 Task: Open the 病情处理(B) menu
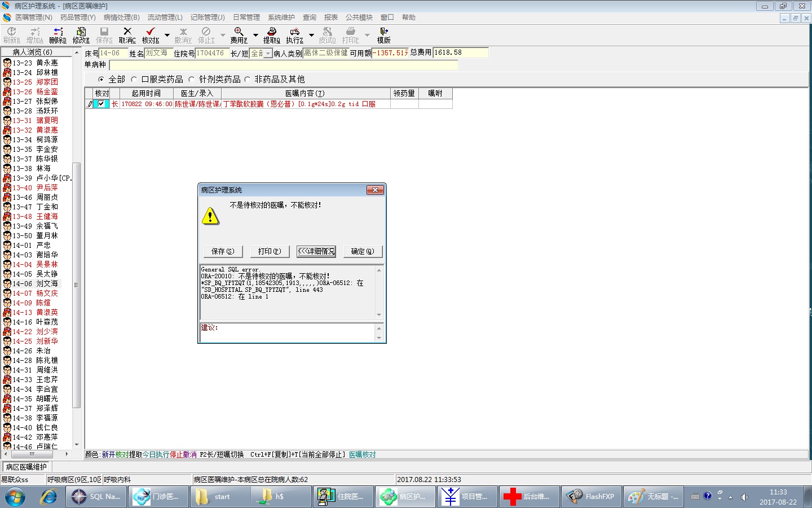[121, 17]
